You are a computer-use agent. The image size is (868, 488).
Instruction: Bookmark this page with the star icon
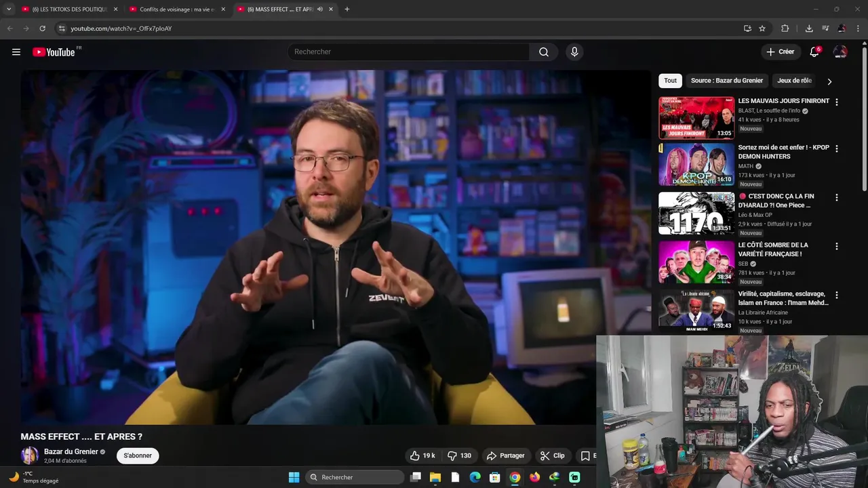click(762, 28)
